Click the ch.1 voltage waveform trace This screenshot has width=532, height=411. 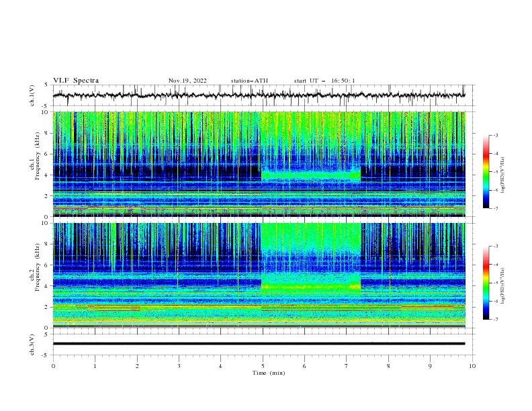259,95
